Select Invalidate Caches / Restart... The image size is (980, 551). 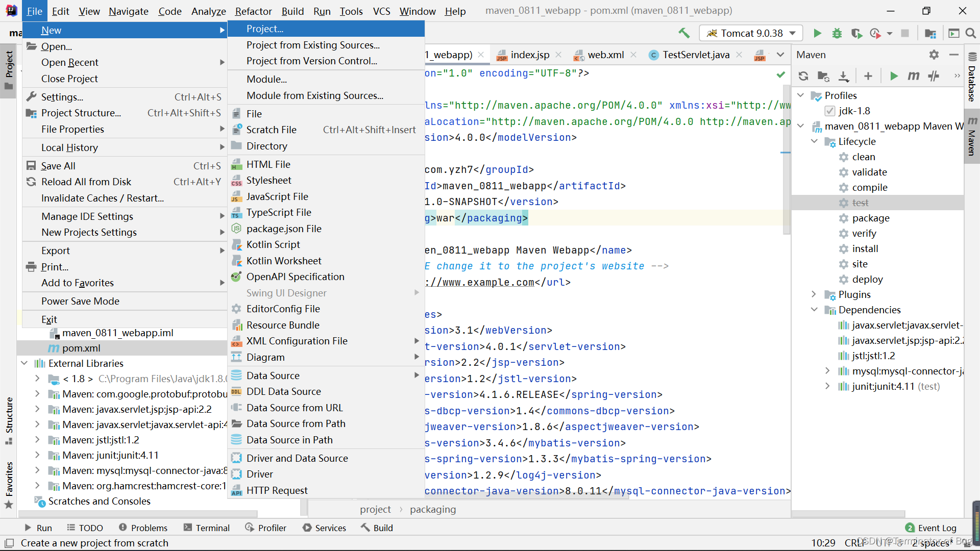pyautogui.click(x=125, y=198)
